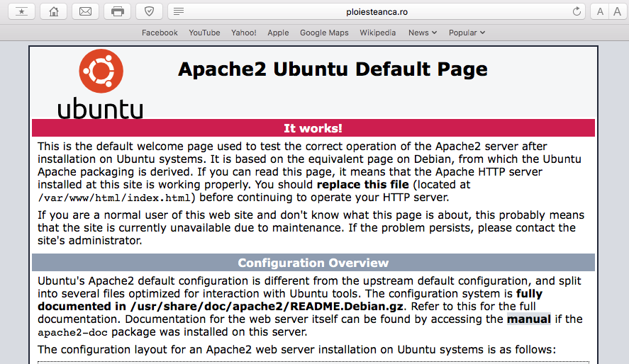The width and height of the screenshot is (629, 364).
Task: Click the Ubuntu circle logo
Action: tap(101, 71)
